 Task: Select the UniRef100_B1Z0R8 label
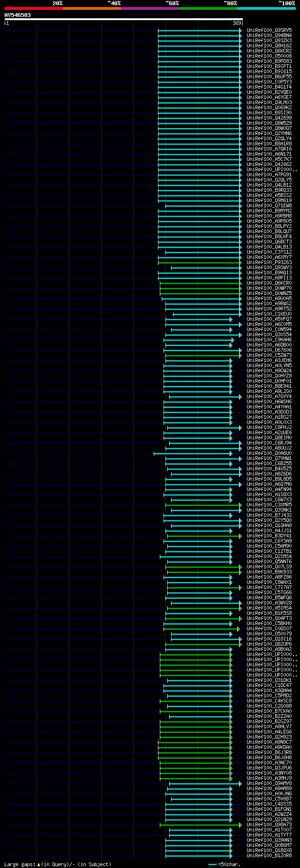pos(269,855)
